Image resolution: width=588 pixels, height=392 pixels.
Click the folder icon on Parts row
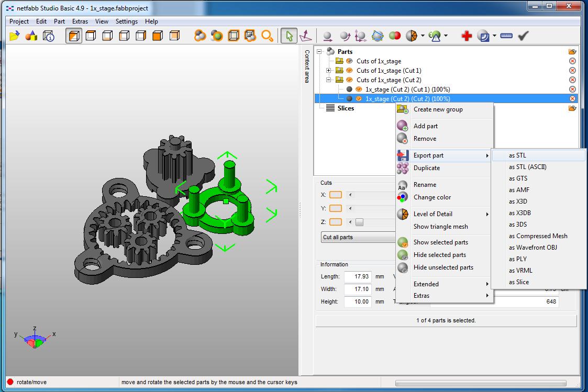click(x=572, y=52)
